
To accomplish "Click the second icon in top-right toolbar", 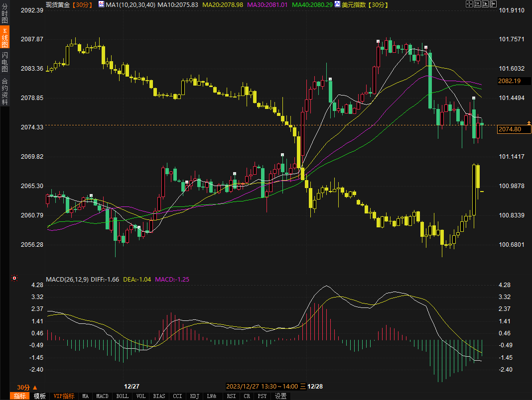I will click(477, 4).
